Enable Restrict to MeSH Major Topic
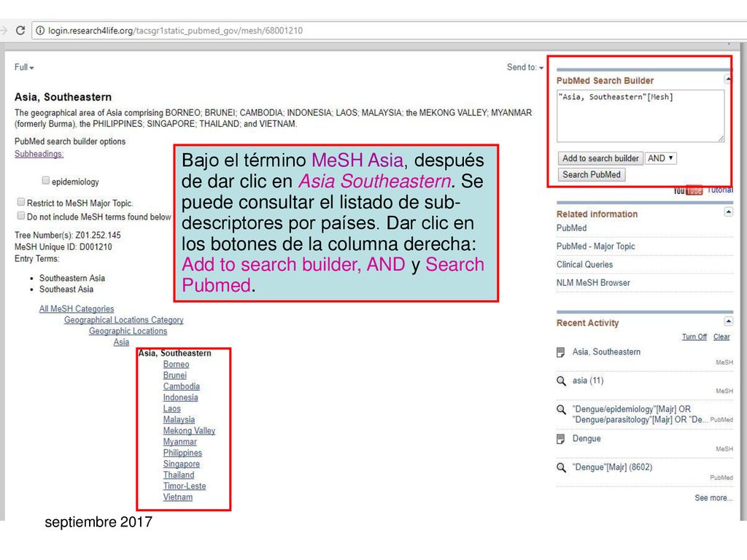Viewport: 747px width, 560px height. [x=21, y=202]
